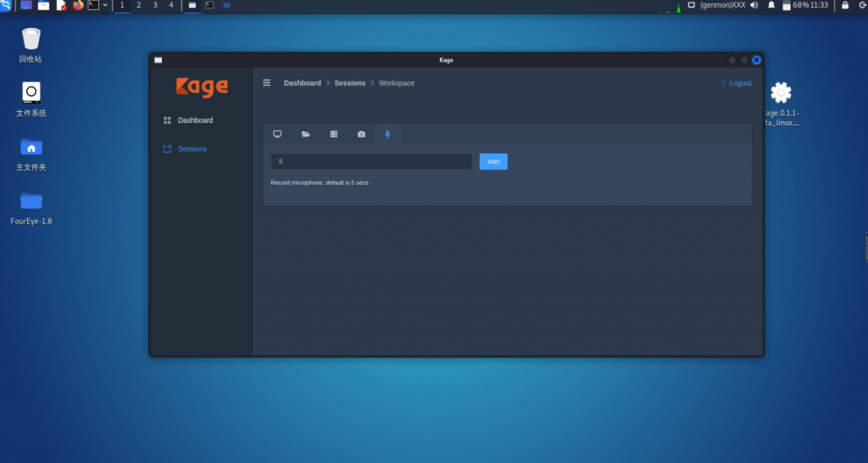Click the Kage logo

pyautogui.click(x=202, y=87)
